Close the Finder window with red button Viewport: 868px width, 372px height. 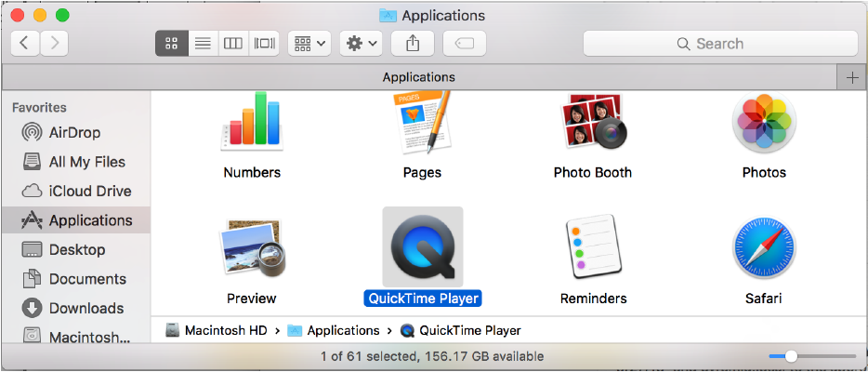tap(17, 16)
